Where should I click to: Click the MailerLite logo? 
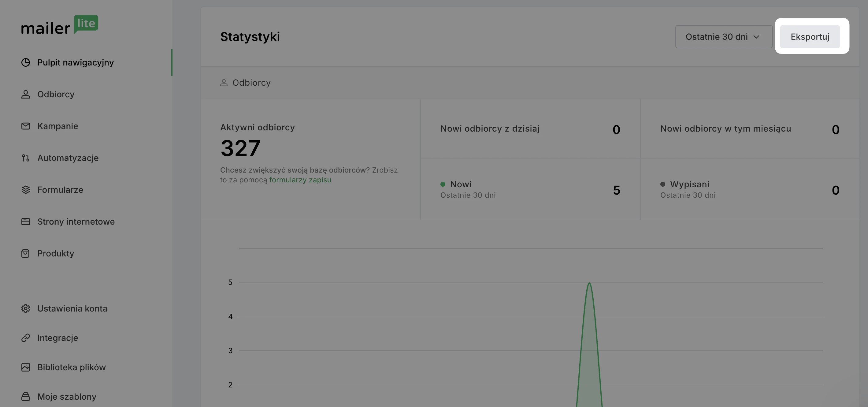pyautogui.click(x=60, y=24)
